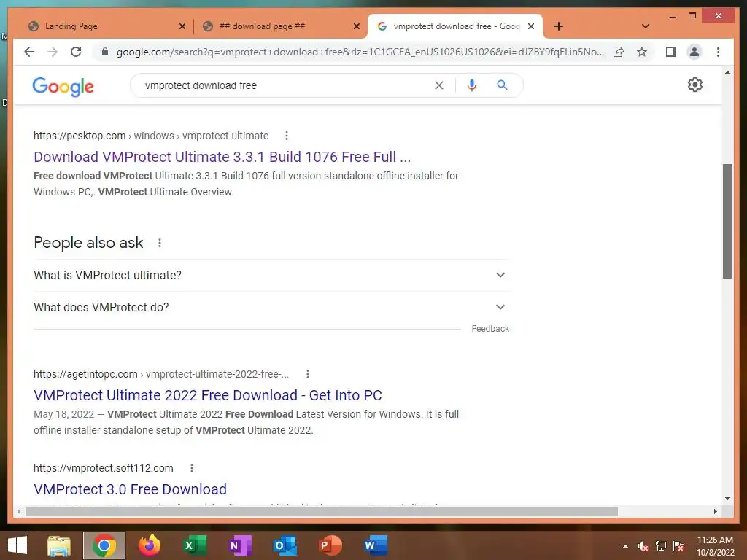This screenshot has width=747, height=560.
Task: Close the download page tab
Action: point(356,26)
